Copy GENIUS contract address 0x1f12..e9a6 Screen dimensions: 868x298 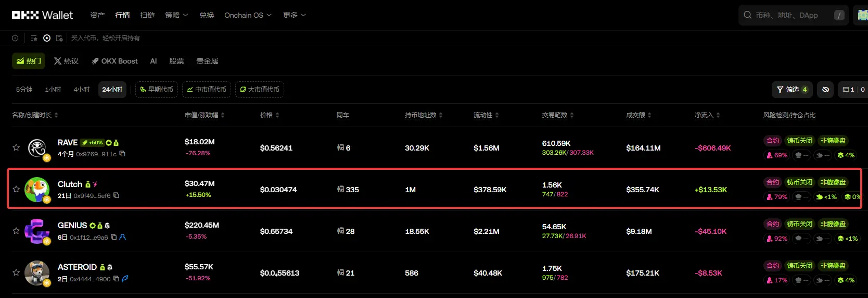click(113, 237)
